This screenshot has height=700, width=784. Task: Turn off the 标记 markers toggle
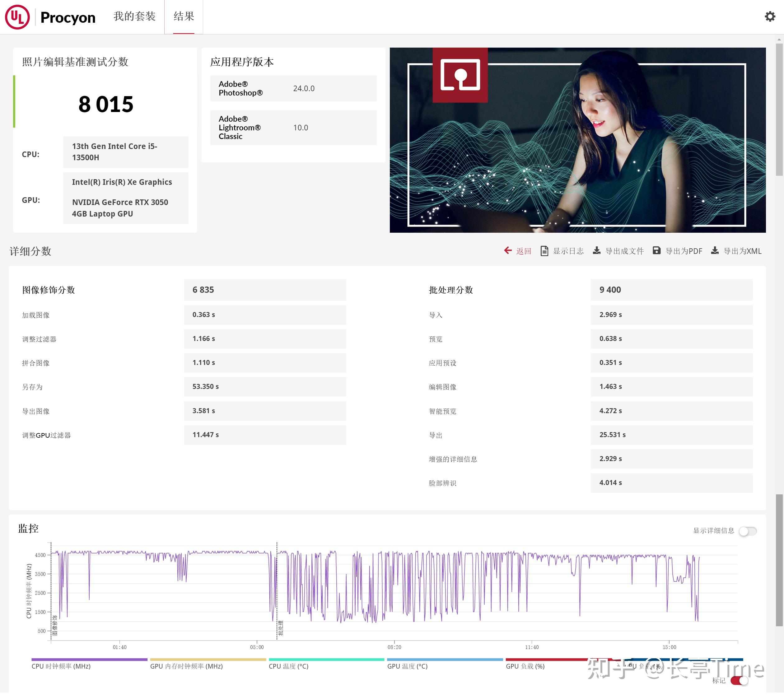click(x=739, y=681)
